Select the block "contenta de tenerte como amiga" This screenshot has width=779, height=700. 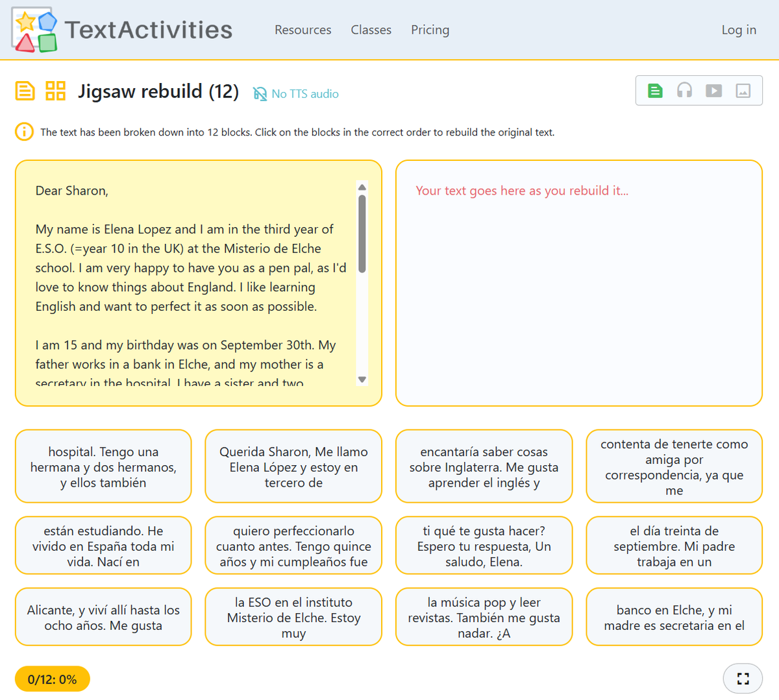pyautogui.click(x=674, y=466)
